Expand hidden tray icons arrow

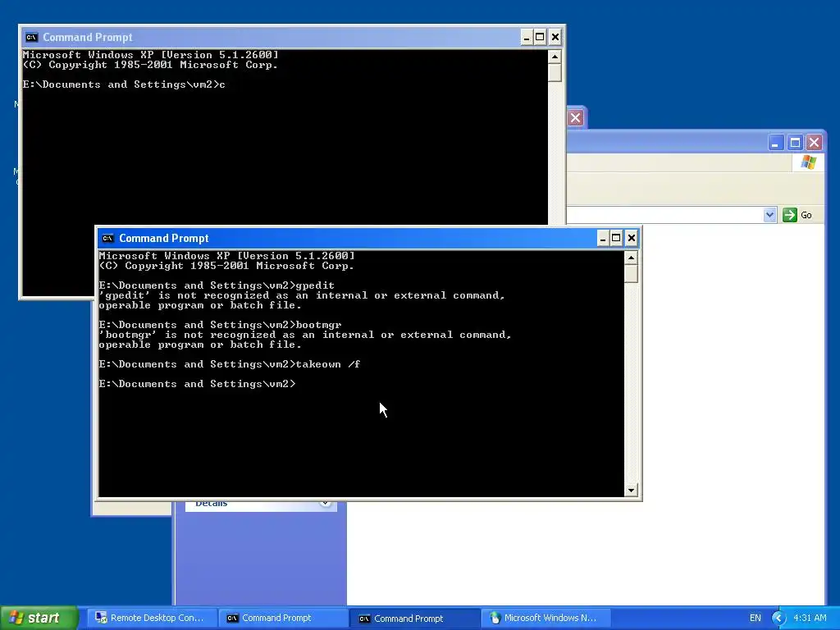778,618
